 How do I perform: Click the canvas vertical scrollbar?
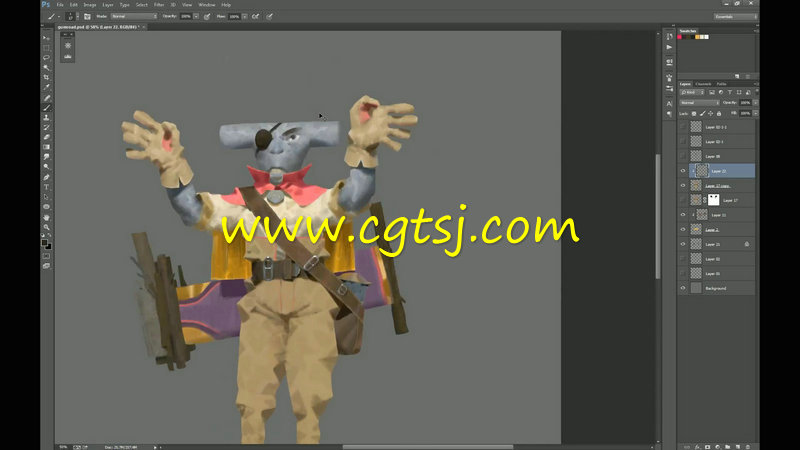click(x=658, y=216)
